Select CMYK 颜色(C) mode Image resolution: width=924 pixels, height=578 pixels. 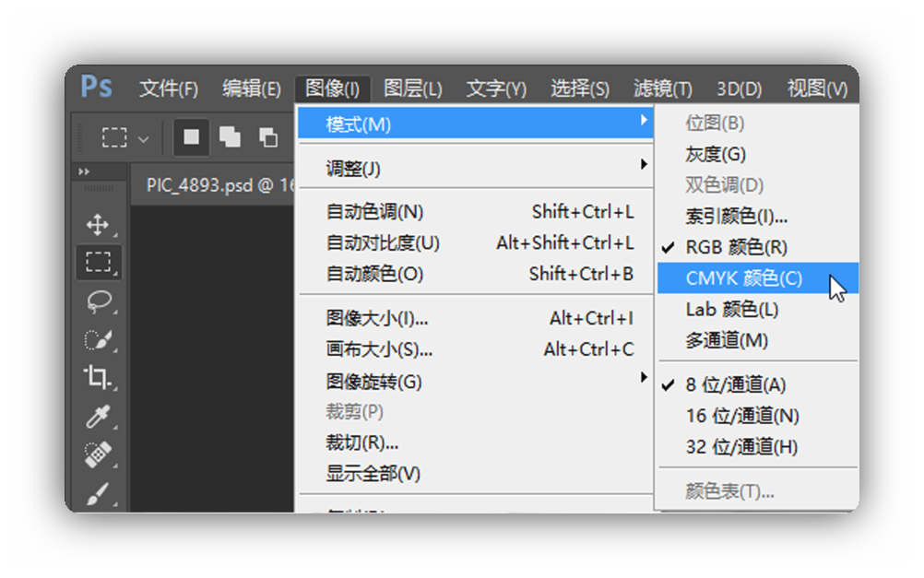pos(757,278)
